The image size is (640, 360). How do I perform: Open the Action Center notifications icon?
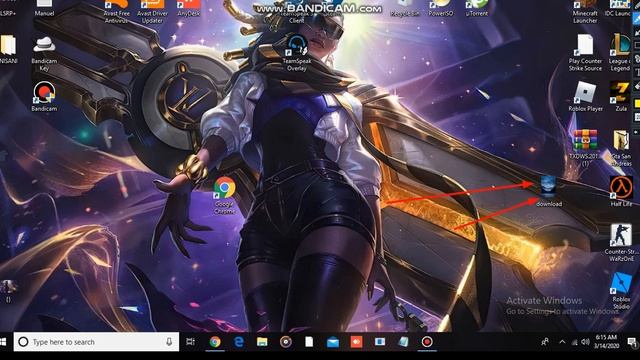(x=632, y=342)
